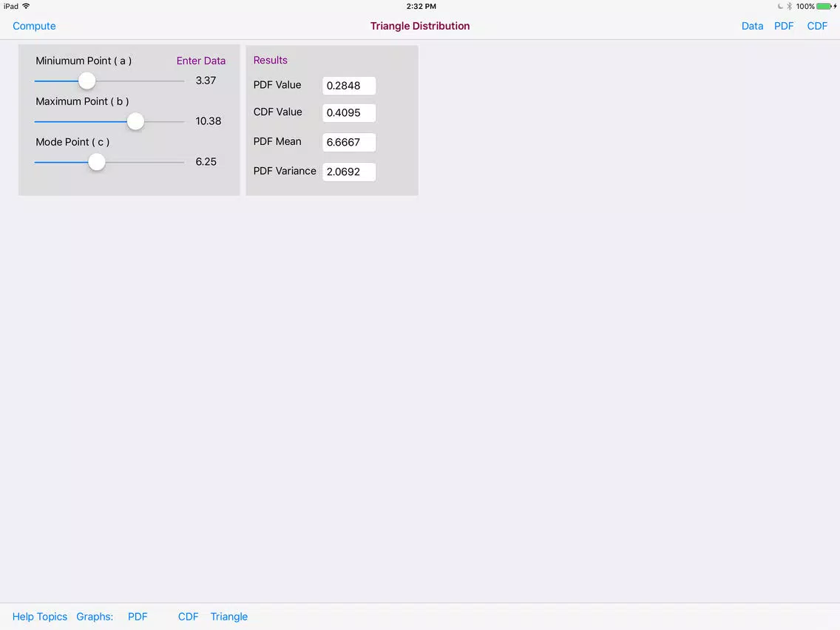
Task: Click the Maximum Point (b) label
Action: pyautogui.click(x=82, y=101)
